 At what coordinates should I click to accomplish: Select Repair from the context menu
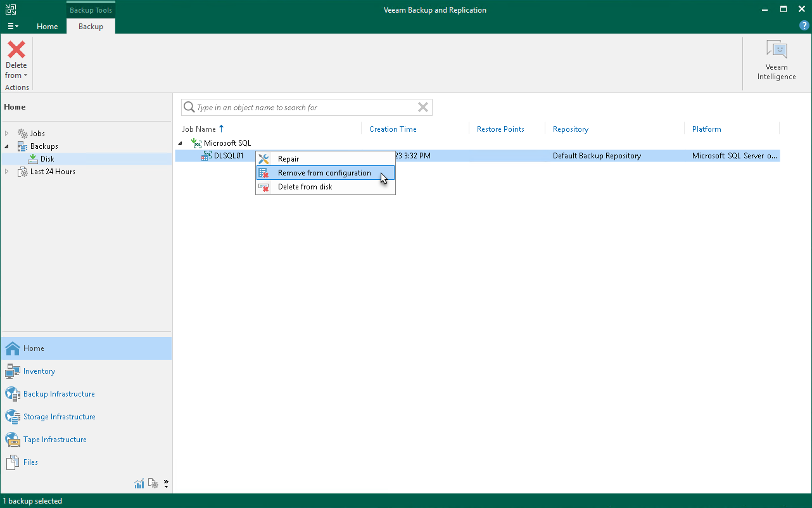[x=326, y=159]
